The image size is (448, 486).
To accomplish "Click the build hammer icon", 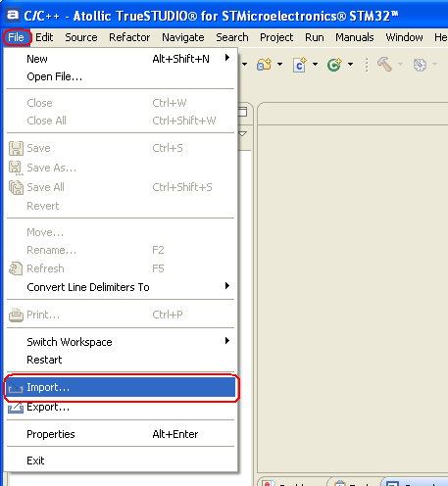I will [x=384, y=64].
